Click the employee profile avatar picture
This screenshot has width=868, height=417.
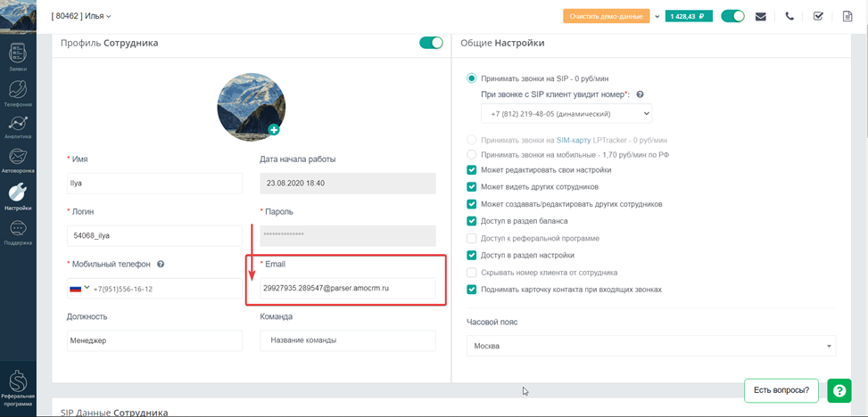click(252, 106)
